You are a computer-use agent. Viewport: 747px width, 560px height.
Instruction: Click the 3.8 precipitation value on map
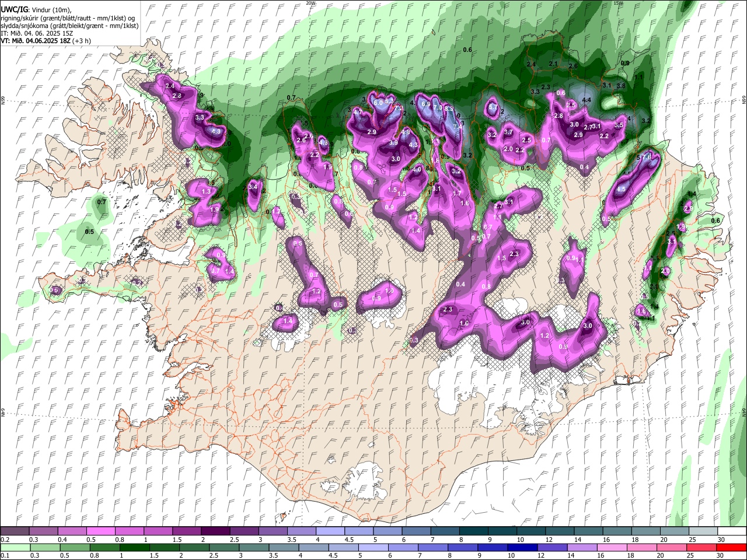click(621, 86)
